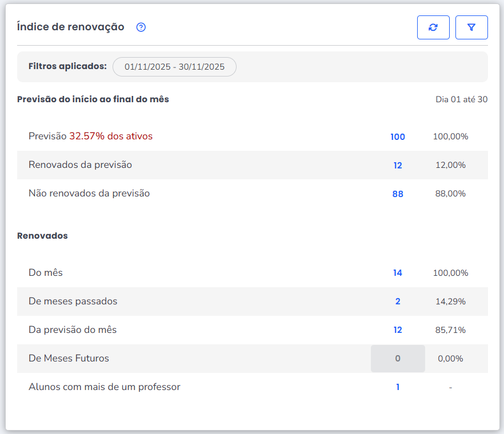Open the 1 Alunos com mais de um professor
Image resolution: width=504 pixels, height=434 pixels.
(x=398, y=387)
